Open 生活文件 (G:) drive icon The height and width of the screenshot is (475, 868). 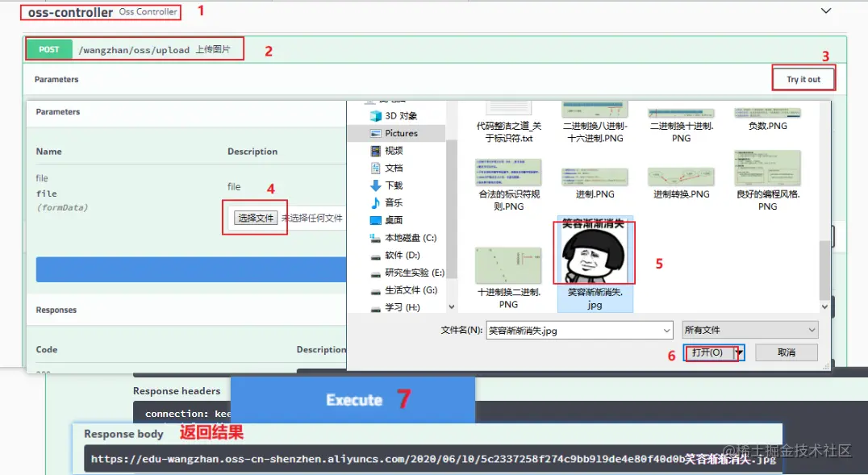point(376,290)
